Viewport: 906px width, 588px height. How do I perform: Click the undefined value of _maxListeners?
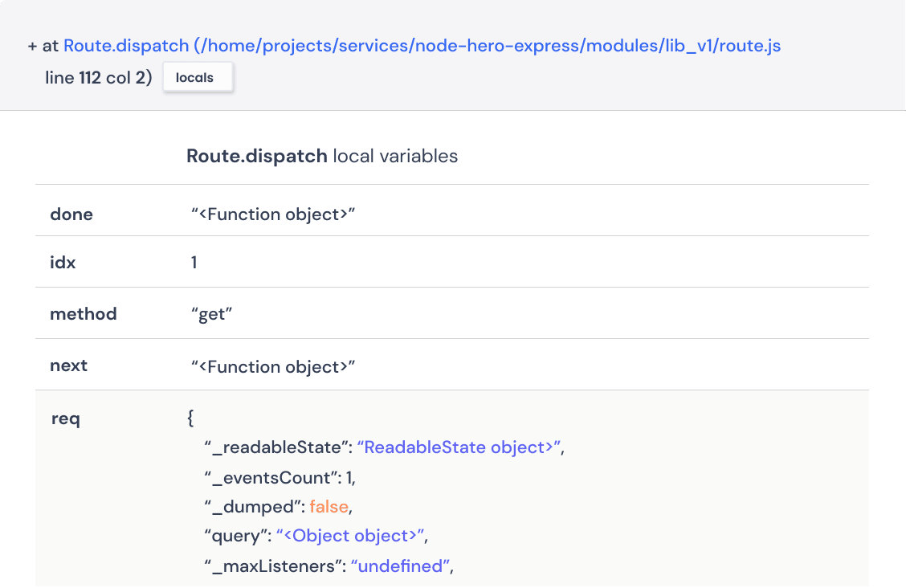click(x=399, y=566)
